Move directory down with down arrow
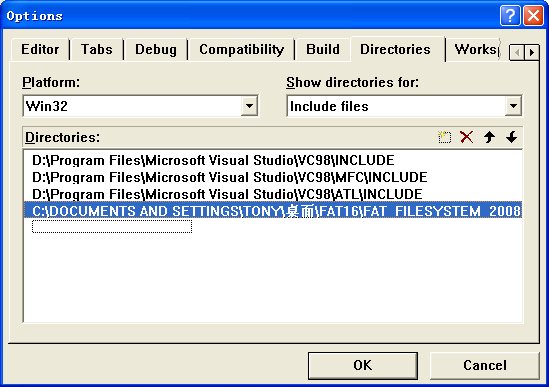Image resolution: width=549 pixels, height=387 pixels. click(x=512, y=137)
